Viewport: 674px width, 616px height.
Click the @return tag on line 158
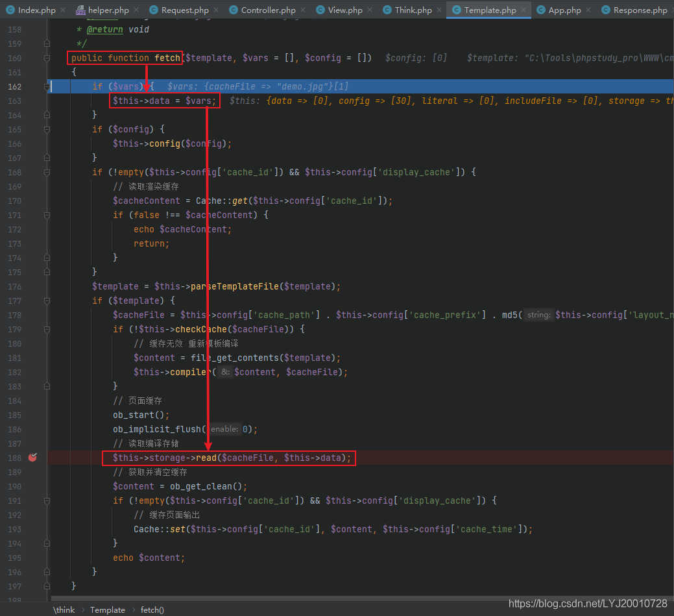click(x=104, y=30)
